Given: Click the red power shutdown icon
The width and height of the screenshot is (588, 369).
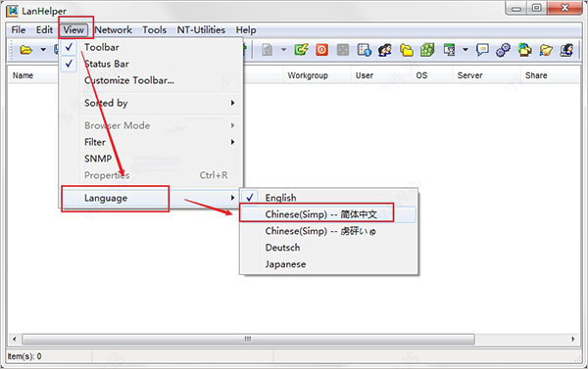Looking at the screenshot, I should pos(321,50).
